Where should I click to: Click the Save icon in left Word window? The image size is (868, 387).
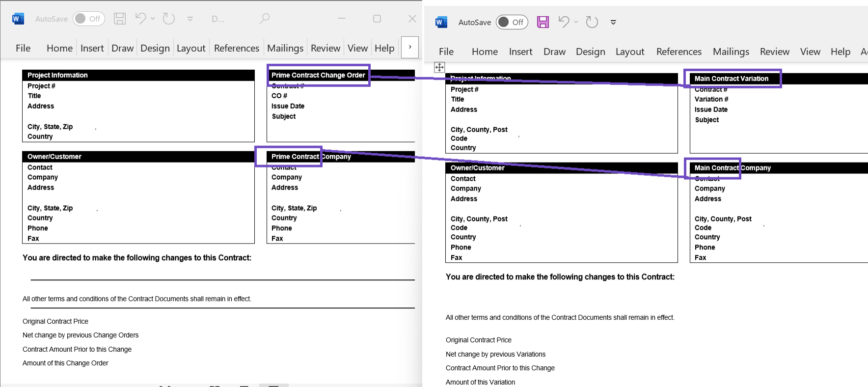click(120, 19)
